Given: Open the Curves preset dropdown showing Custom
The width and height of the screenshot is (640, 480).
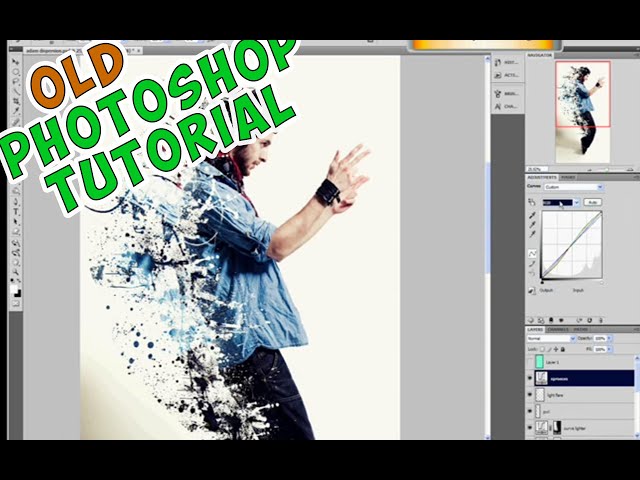Looking at the screenshot, I should (x=573, y=187).
